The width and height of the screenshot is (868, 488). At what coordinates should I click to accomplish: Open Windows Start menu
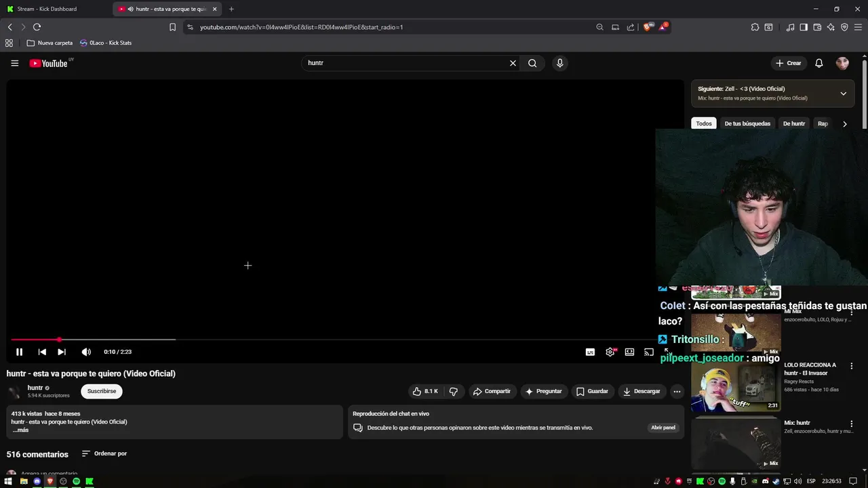(8, 481)
